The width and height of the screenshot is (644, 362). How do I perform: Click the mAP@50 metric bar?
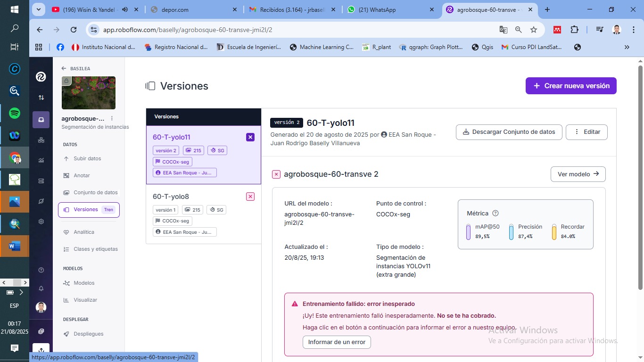(468, 231)
